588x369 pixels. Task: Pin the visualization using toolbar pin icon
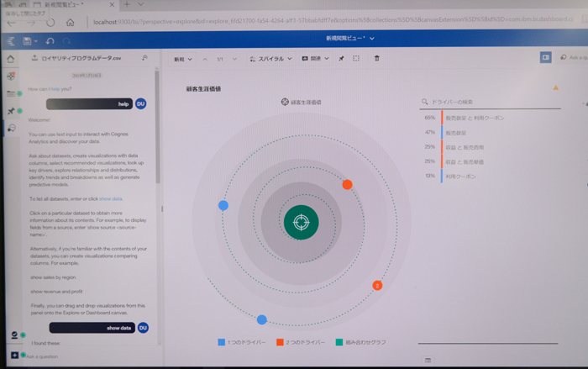pyautogui.click(x=341, y=59)
